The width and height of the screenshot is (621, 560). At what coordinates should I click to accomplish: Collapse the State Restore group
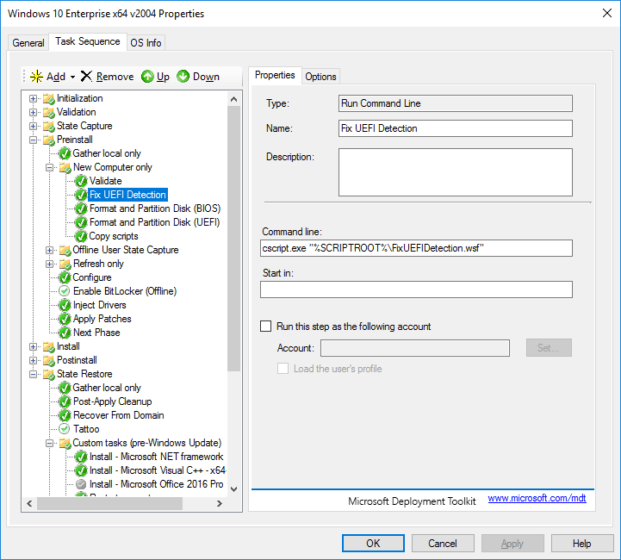(x=33, y=374)
